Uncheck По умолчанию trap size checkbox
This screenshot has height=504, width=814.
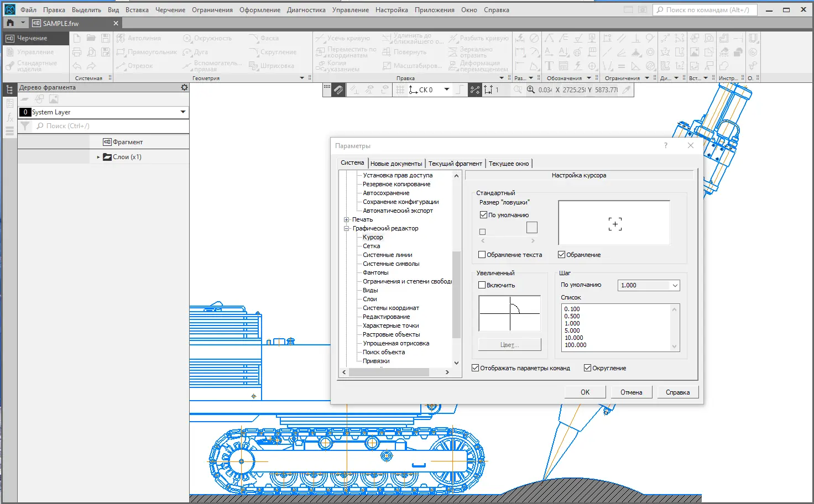click(x=483, y=215)
